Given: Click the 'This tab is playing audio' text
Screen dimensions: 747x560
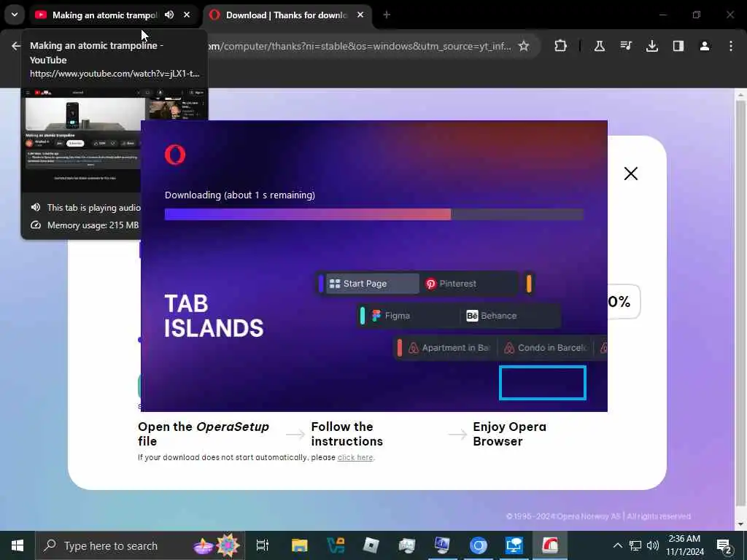Looking at the screenshot, I should tap(94, 208).
